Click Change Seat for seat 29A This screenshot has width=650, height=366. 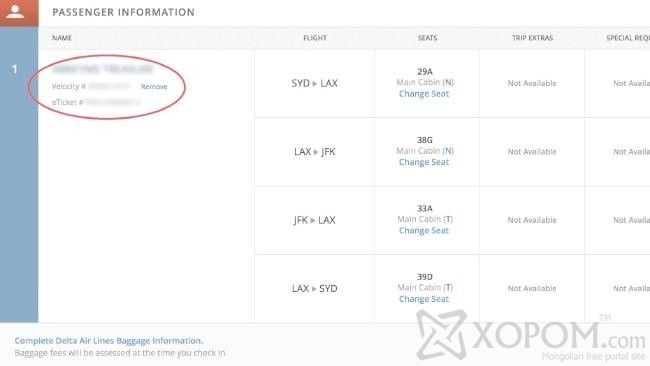point(424,94)
